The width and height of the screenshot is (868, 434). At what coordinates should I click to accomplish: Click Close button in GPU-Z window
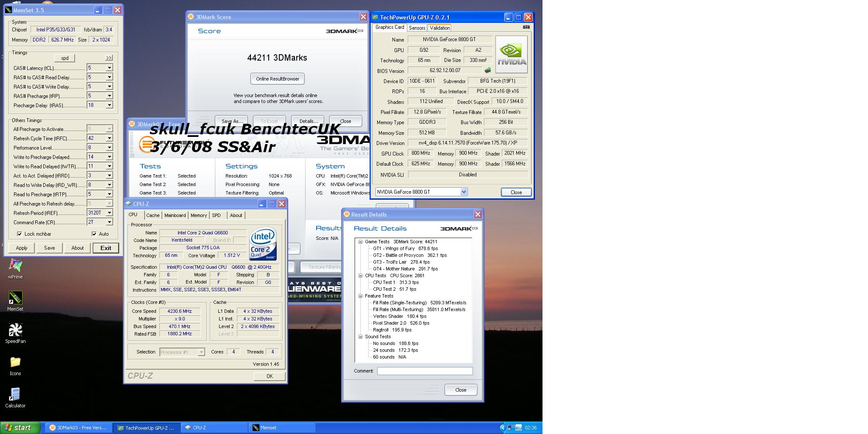pyautogui.click(x=516, y=192)
